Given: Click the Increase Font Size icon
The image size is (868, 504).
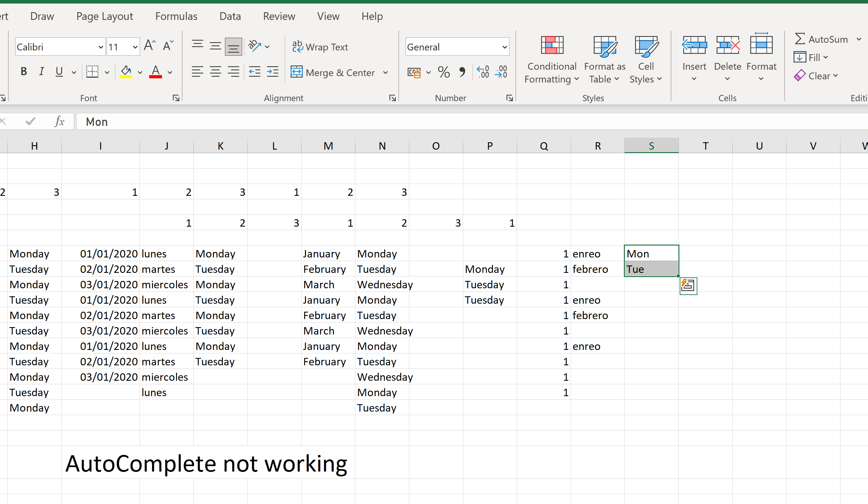Looking at the screenshot, I should (x=150, y=46).
